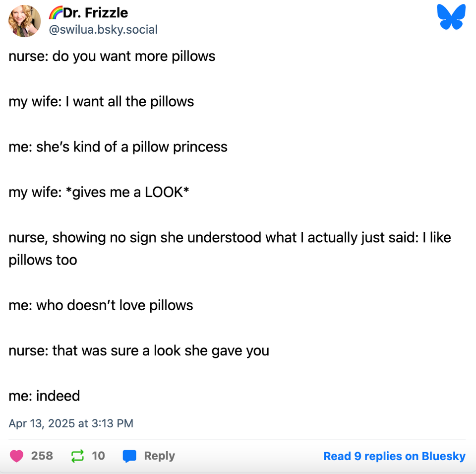
Task: Click the line "me: who doesn't love pillows"
Action: tap(101, 305)
